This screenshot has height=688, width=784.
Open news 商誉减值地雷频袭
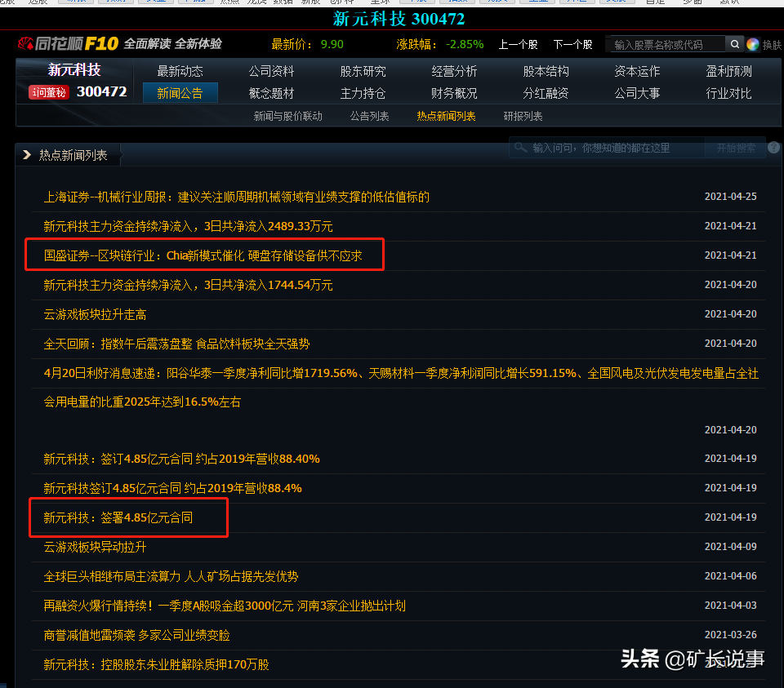136,635
